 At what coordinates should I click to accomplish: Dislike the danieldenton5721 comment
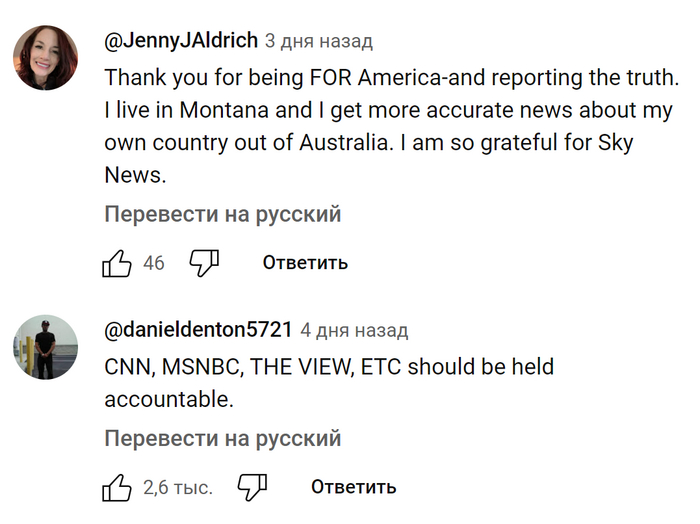tap(252, 488)
